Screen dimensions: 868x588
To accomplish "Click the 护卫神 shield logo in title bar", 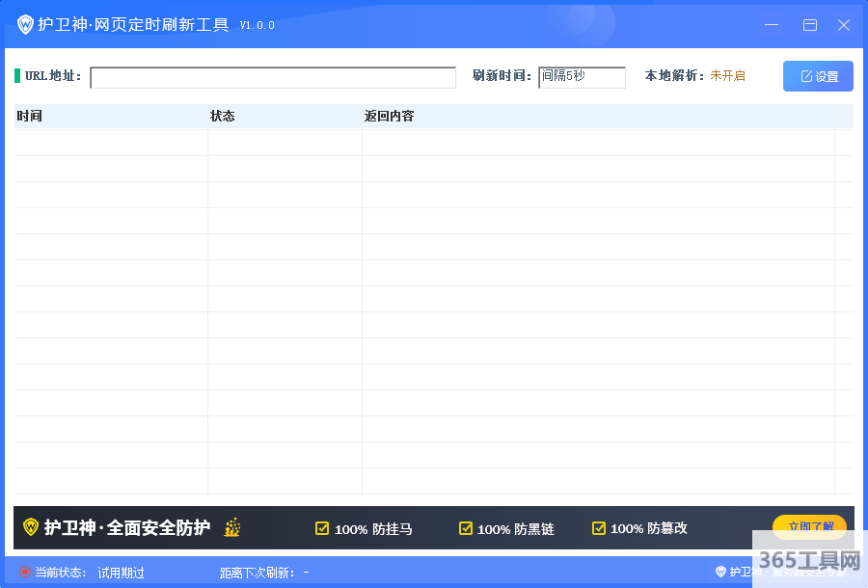I will (25, 25).
